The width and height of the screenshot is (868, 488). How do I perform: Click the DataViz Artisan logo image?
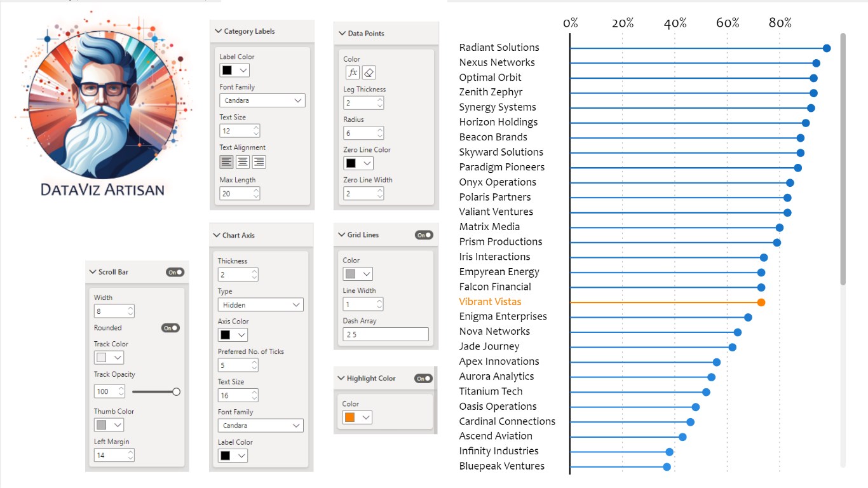pos(102,103)
